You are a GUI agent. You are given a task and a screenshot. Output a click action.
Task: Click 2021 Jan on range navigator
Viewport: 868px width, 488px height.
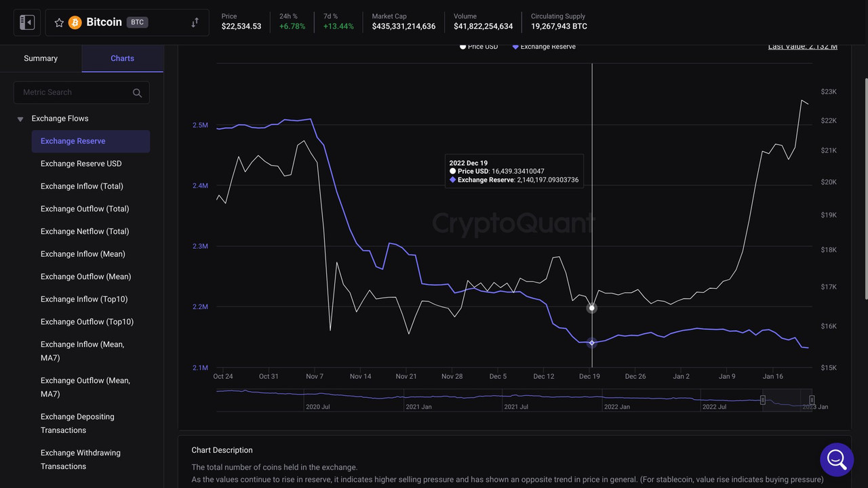tap(418, 407)
